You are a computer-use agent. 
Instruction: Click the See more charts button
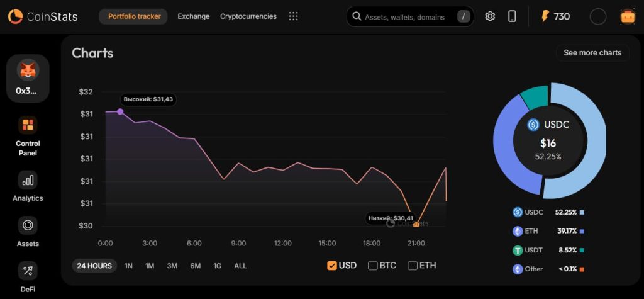click(x=592, y=53)
